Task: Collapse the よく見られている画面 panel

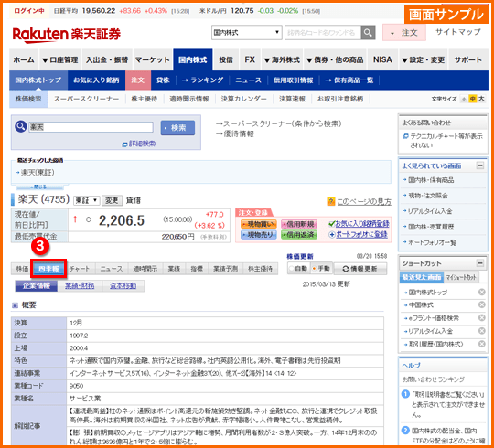Action: tap(480, 165)
